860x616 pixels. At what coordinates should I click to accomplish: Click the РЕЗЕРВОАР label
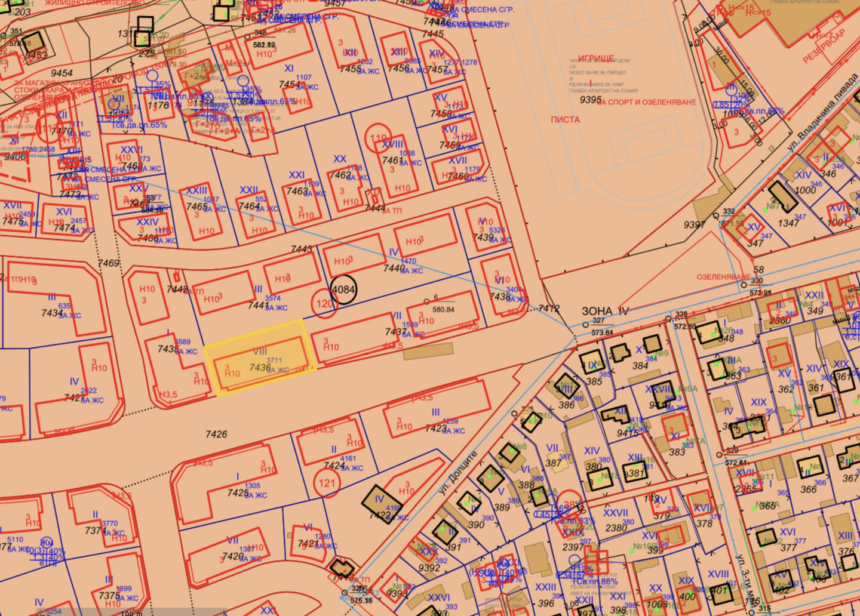(825, 45)
